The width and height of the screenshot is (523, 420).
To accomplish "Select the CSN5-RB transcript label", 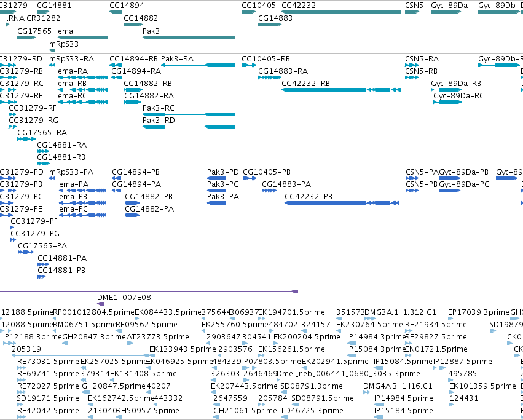I will (x=421, y=71).
